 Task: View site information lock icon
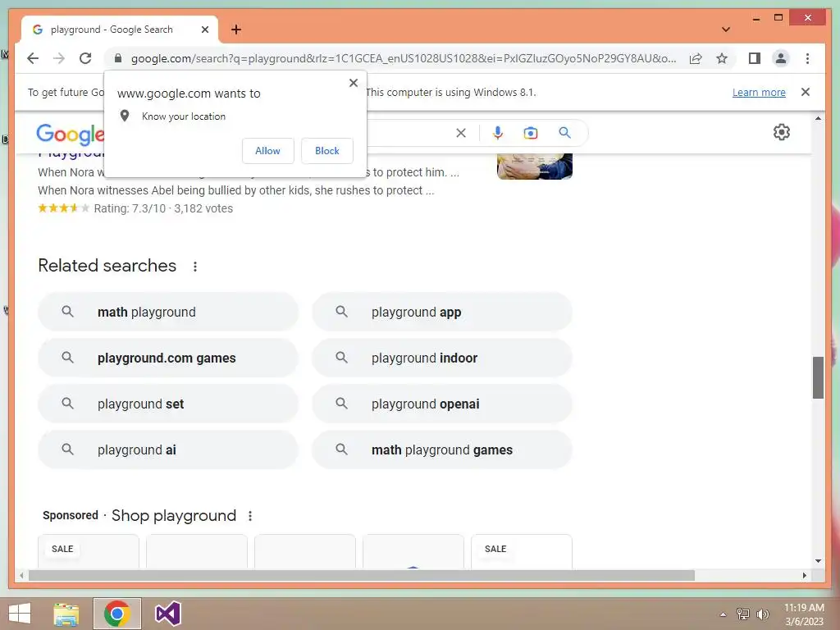118,58
